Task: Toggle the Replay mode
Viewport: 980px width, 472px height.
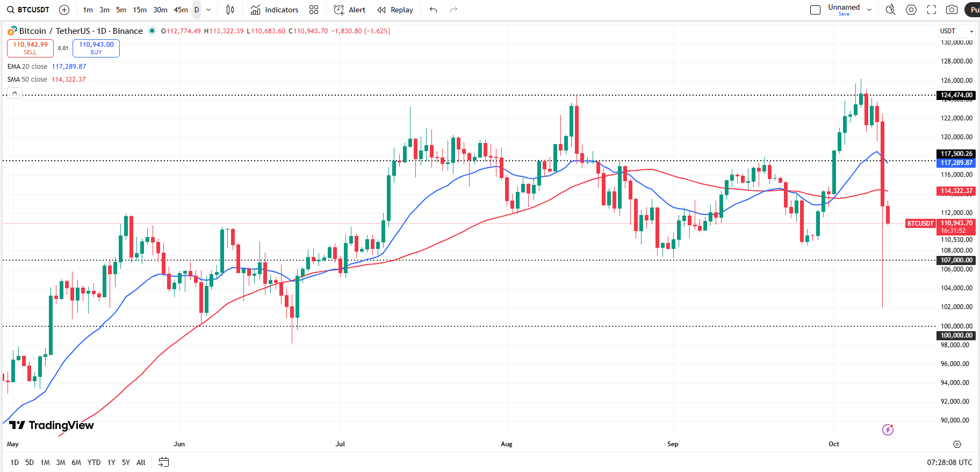Action: pyautogui.click(x=395, y=10)
